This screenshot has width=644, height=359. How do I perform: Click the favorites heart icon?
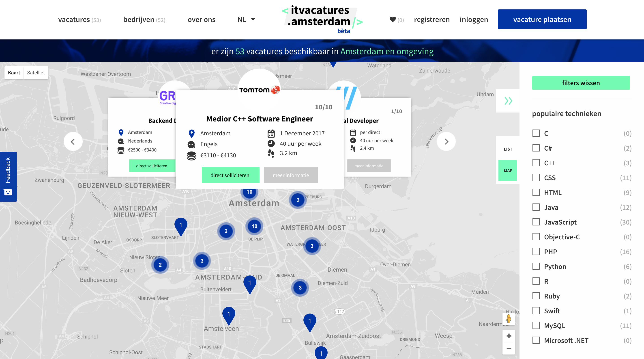tap(393, 19)
